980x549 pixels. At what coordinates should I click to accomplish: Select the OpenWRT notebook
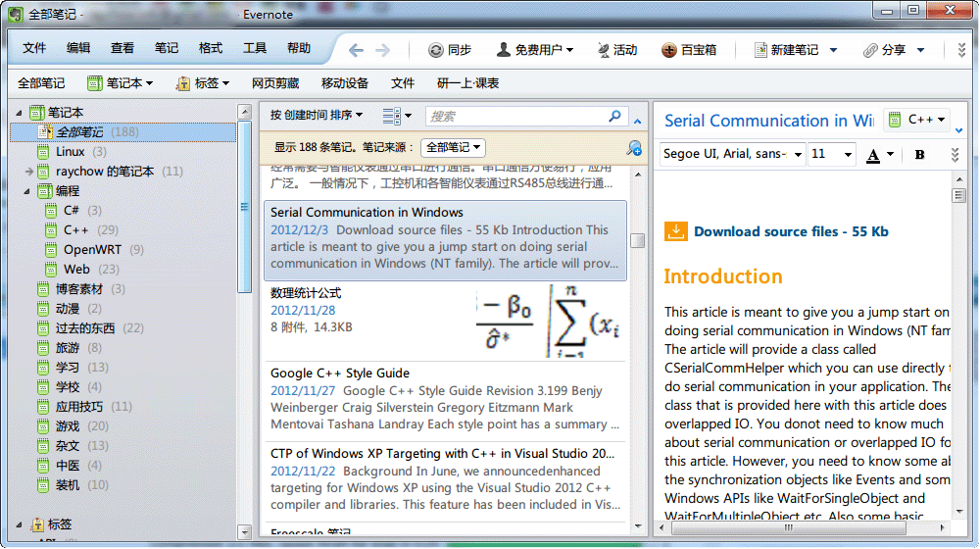[92, 250]
